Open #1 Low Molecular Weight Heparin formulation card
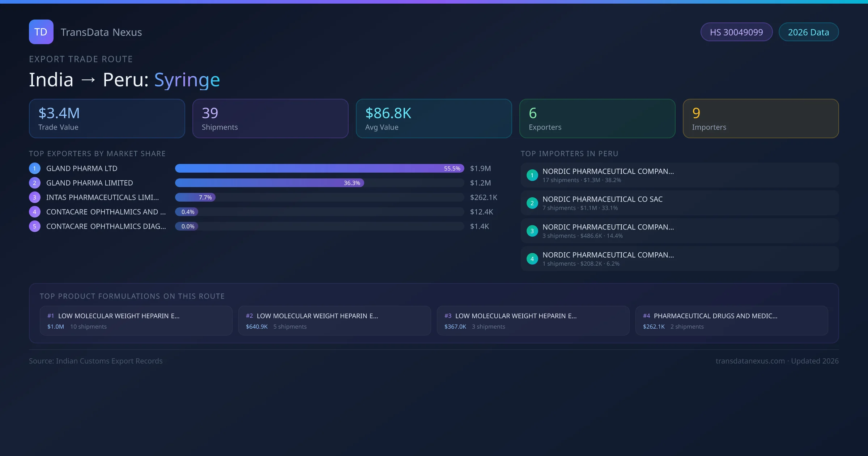868x456 pixels. (x=136, y=321)
